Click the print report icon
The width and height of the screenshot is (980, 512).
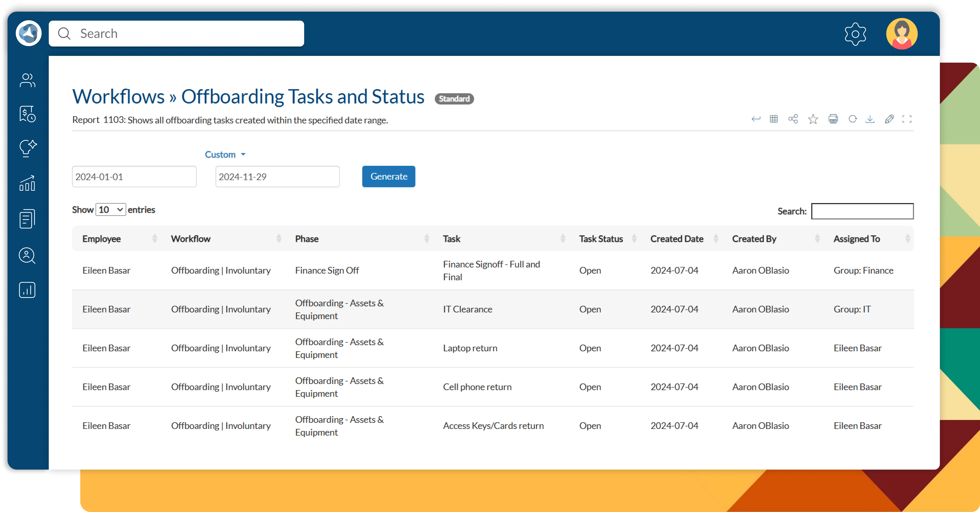[833, 119]
